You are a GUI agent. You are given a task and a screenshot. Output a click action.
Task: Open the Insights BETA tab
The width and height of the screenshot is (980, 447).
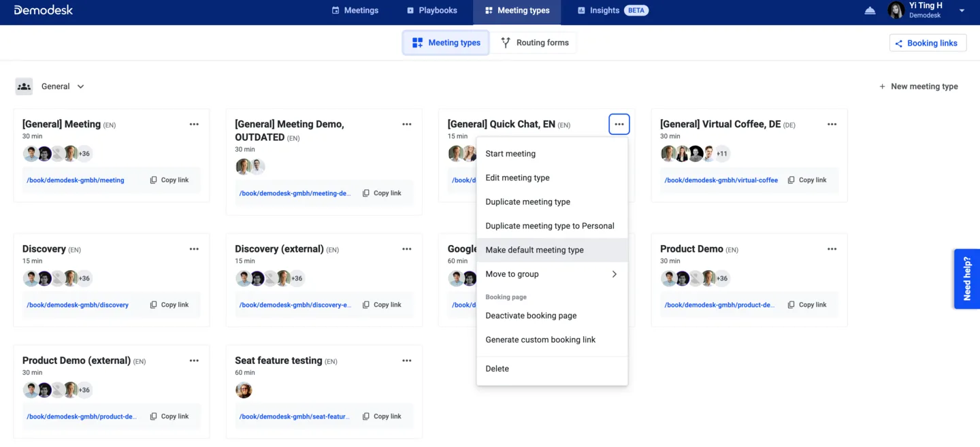point(612,10)
